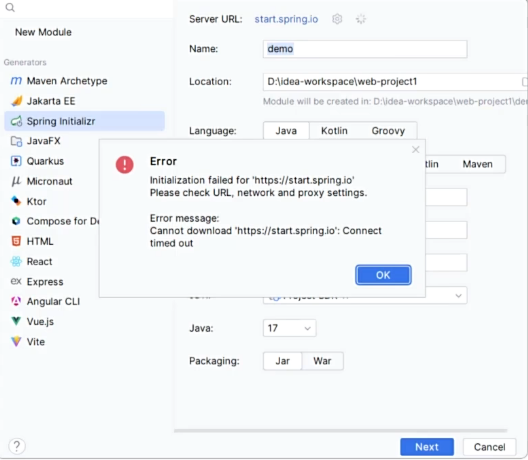Click the red error alert icon
Screen dimensions: 528x460
coord(125,165)
